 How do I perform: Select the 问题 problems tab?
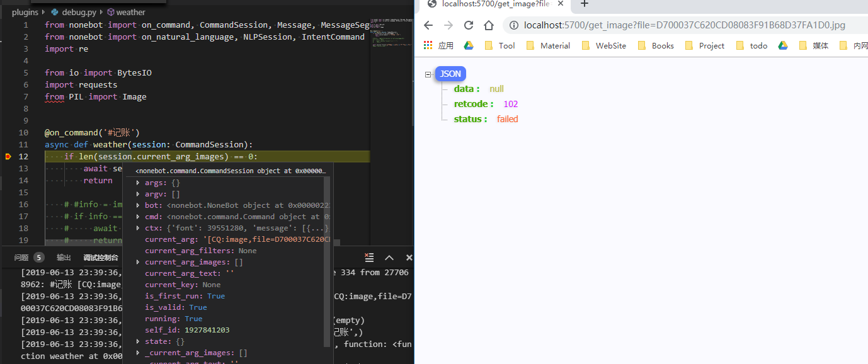coord(23,257)
